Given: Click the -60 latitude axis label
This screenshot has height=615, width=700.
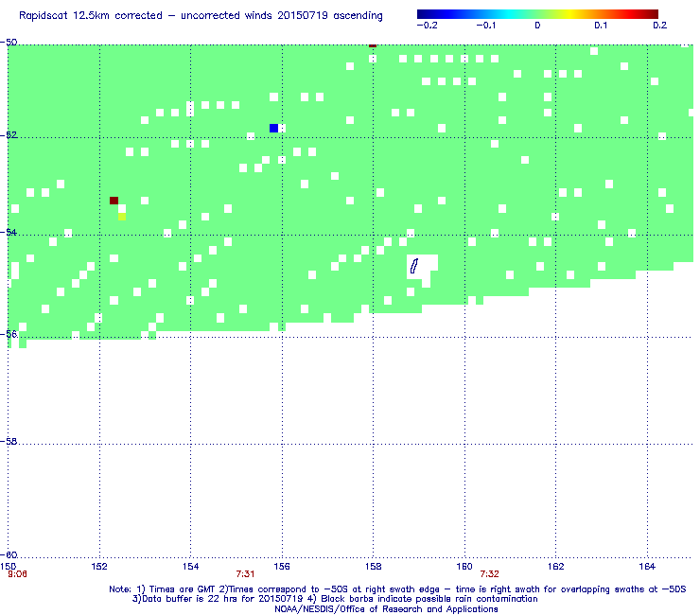Looking at the screenshot, I should (9, 554).
